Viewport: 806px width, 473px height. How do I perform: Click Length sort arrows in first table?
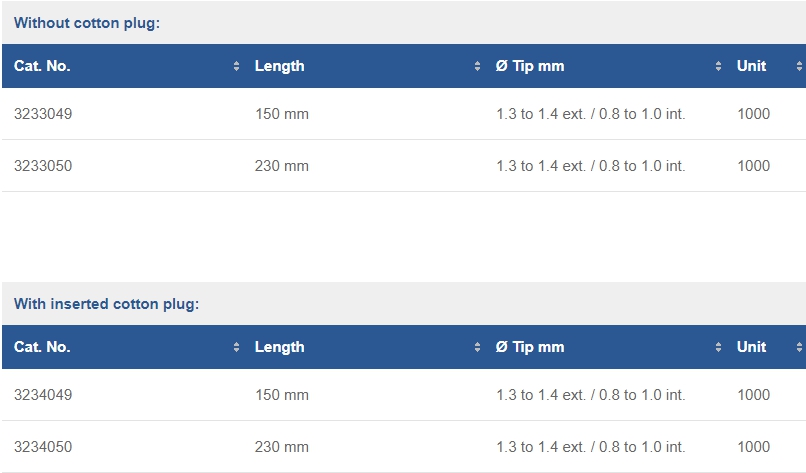477,66
